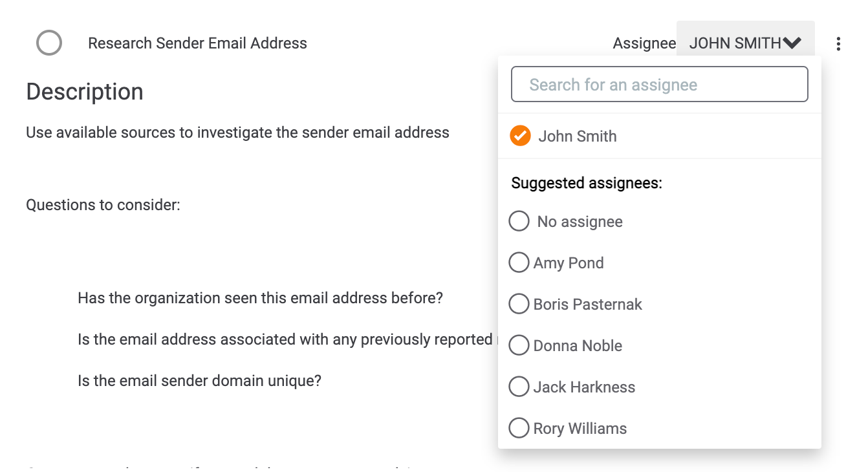Select Jack Harkness radio circle

[519, 387]
